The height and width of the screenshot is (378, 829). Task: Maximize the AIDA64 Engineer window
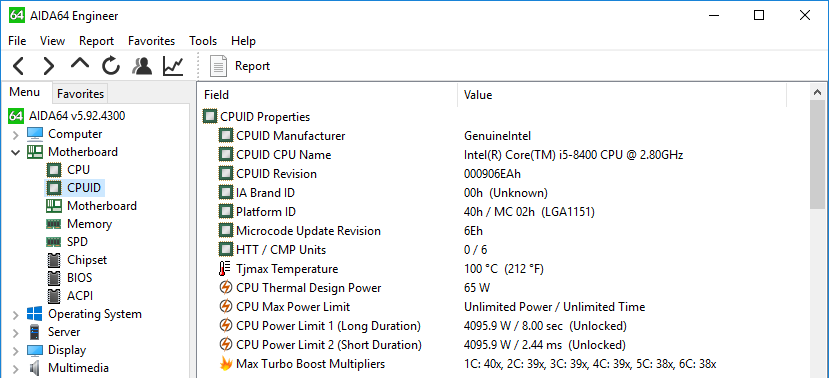pos(759,15)
